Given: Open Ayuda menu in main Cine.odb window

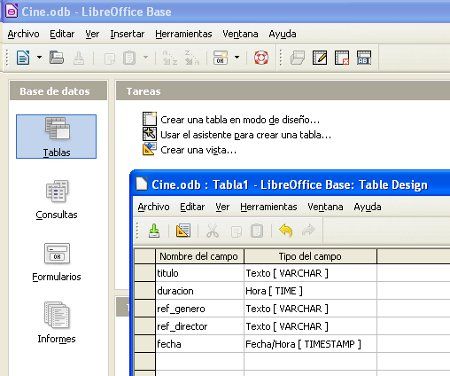Looking at the screenshot, I should pos(282,34).
